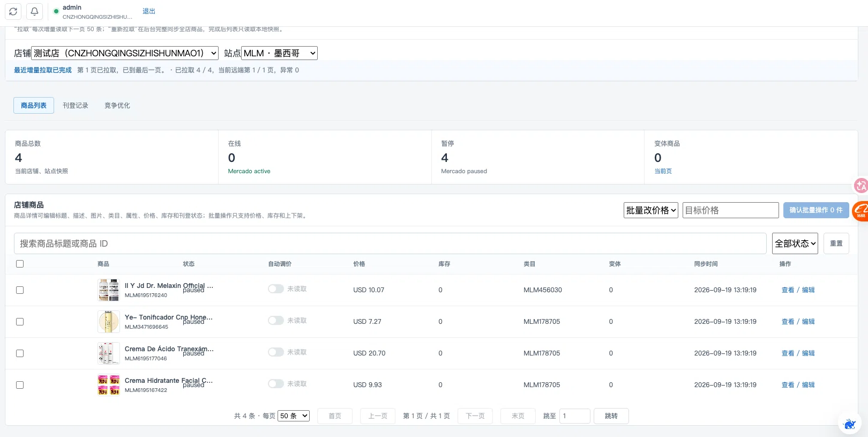Click 编辑 in the Crema Hidratante Facial row
868x437 pixels.
click(x=809, y=385)
